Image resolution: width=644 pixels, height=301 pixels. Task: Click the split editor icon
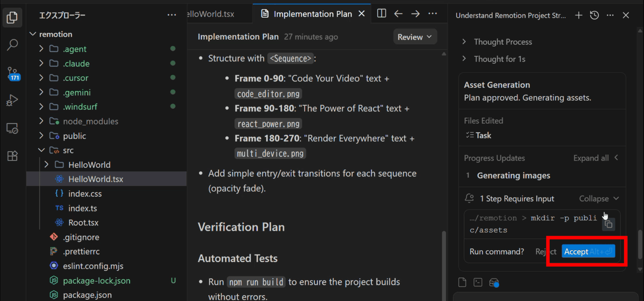pyautogui.click(x=381, y=14)
